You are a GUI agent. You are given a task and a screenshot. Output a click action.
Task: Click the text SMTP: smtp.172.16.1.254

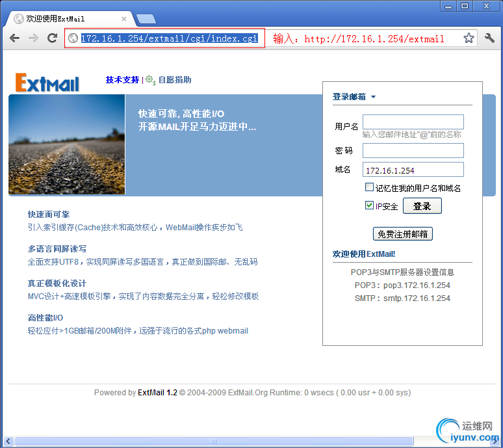coord(402,298)
